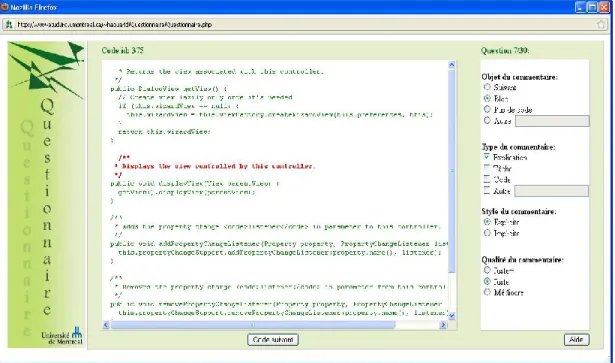
Task: Toggle second checkbox under Type du commentaire
Action: (487, 168)
